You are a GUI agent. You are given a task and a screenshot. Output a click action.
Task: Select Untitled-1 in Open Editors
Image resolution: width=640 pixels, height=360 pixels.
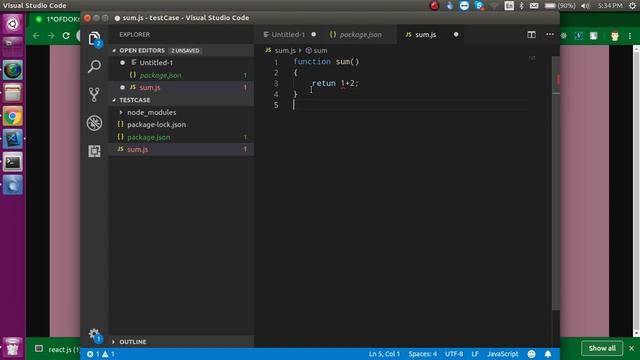[181, 63]
